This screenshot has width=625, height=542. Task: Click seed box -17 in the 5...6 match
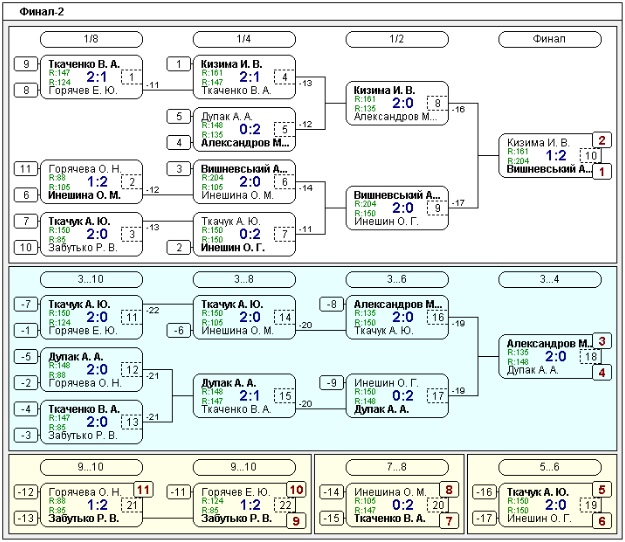[x=484, y=518]
